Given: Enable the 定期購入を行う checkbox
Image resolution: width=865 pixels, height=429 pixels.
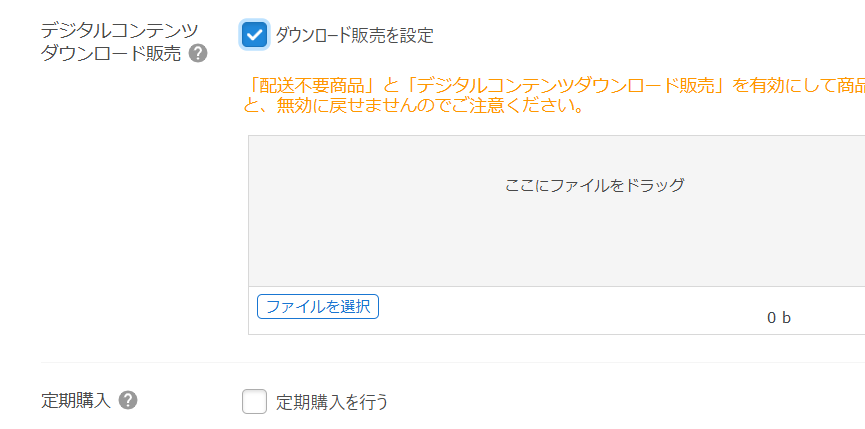Looking at the screenshot, I should (x=255, y=402).
